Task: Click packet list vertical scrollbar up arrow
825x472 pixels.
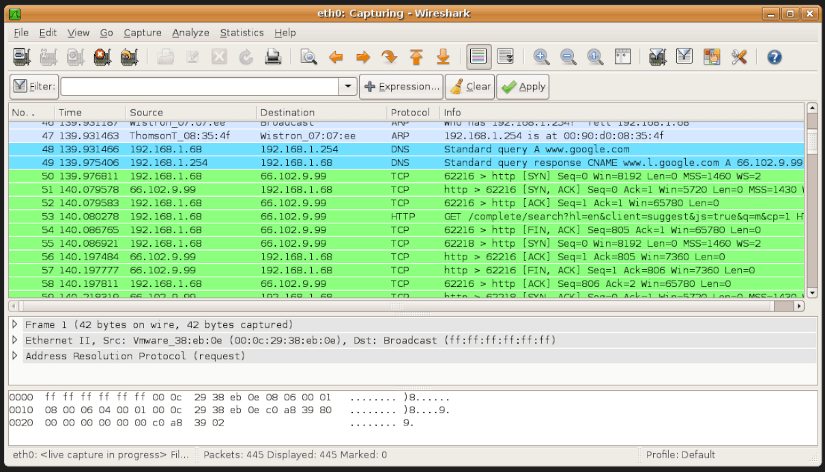Action: [x=812, y=108]
